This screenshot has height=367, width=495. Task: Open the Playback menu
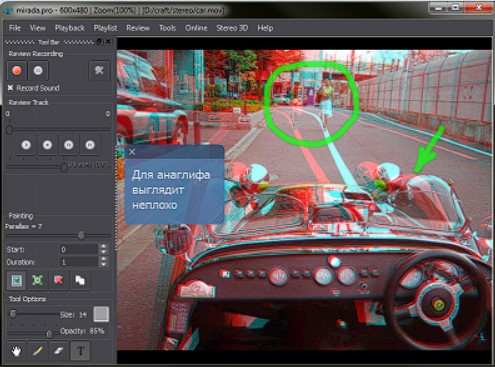(x=70, y=28)
